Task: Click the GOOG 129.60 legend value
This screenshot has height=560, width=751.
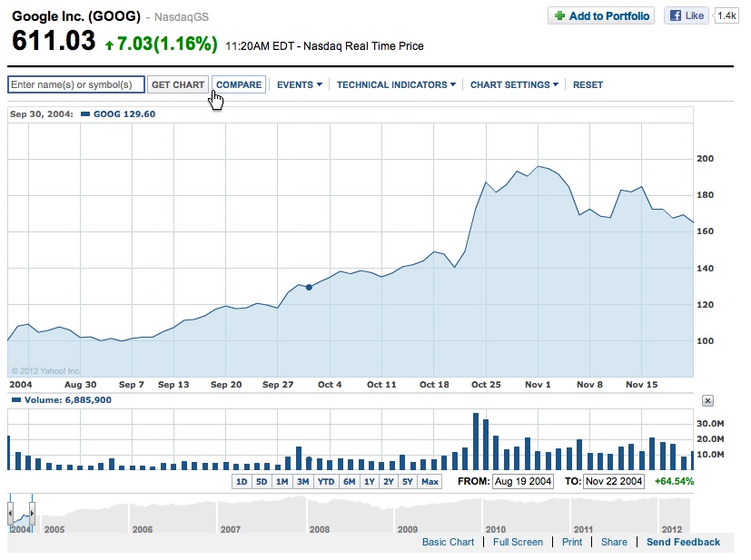Action: (x=124, y=114)
